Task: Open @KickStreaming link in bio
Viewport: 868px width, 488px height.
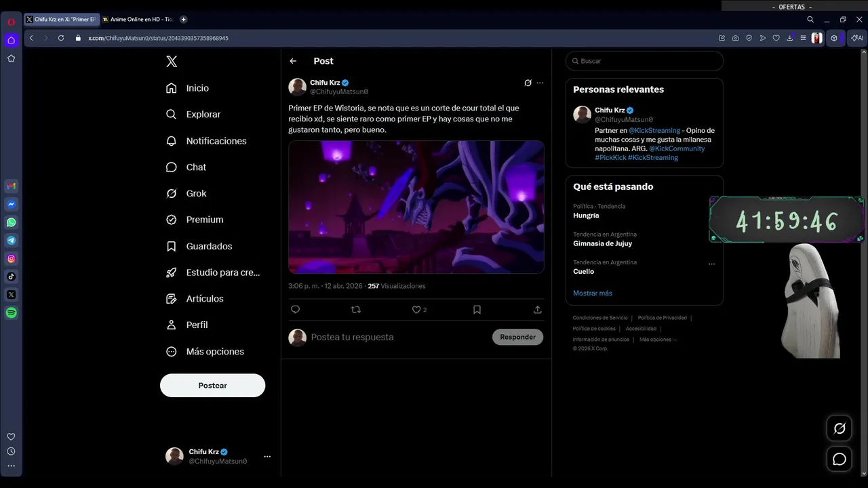Action: (654, 130)
